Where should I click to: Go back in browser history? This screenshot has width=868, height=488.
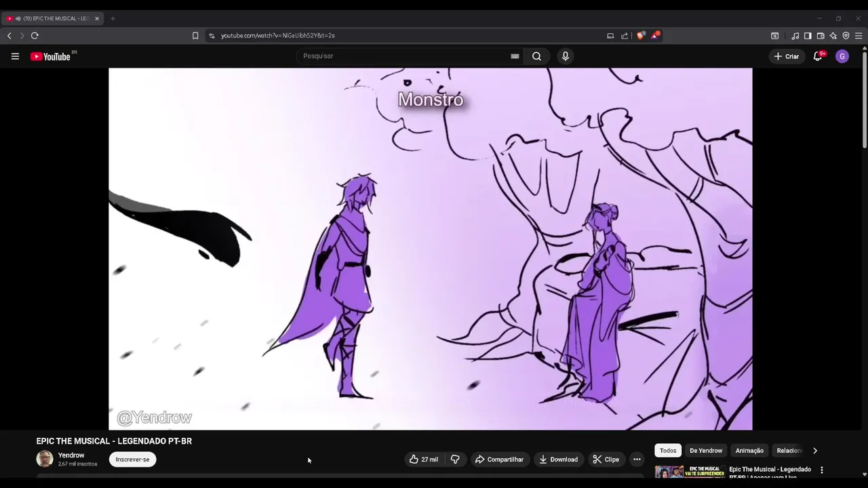[9, 35]
